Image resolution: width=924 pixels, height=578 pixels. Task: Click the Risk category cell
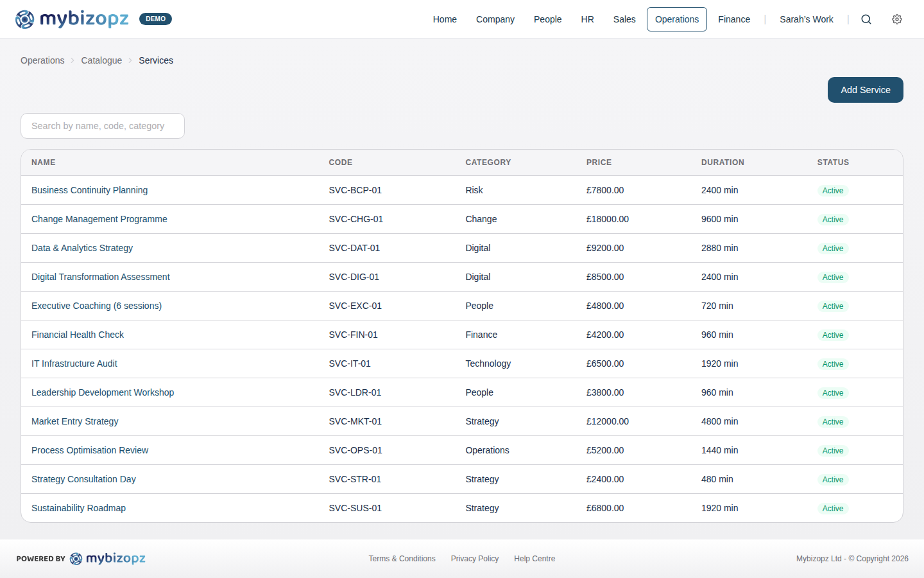(474, 190)
